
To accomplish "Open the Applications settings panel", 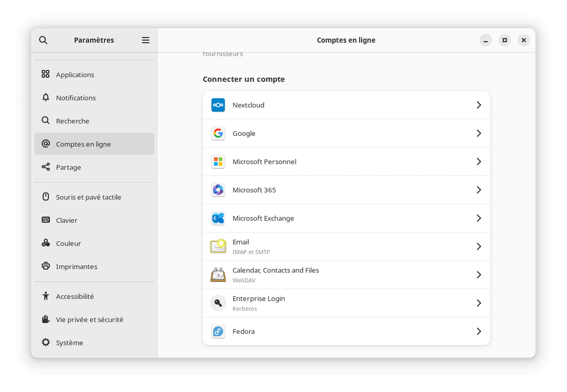I will pyautogui.click(x=94, y=75).
